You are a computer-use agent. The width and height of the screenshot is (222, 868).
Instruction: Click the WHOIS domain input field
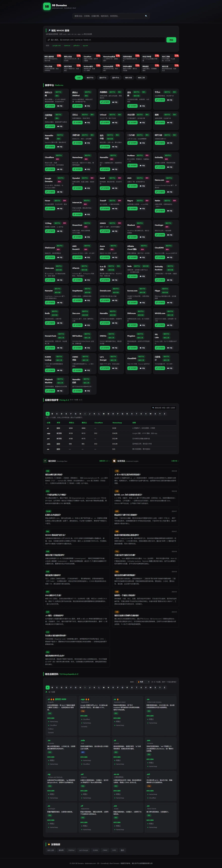pos(105,40)
